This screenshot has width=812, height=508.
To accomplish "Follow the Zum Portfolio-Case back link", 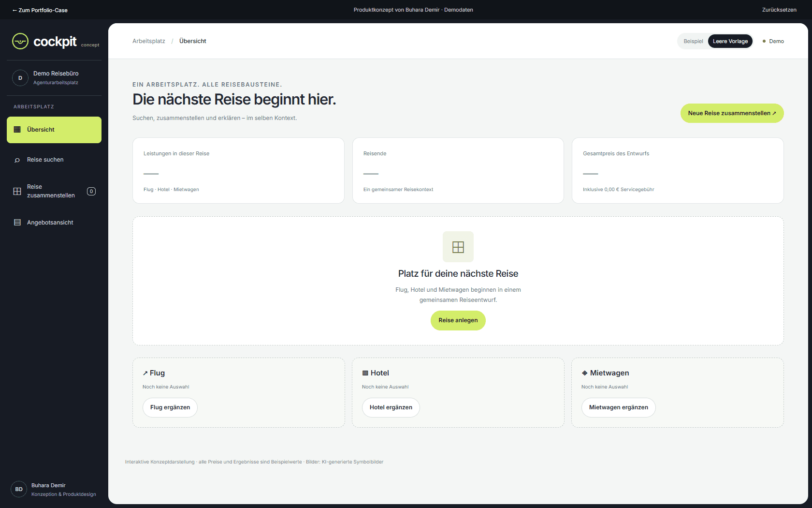I will pyautogui.click(x=40, y=10).
